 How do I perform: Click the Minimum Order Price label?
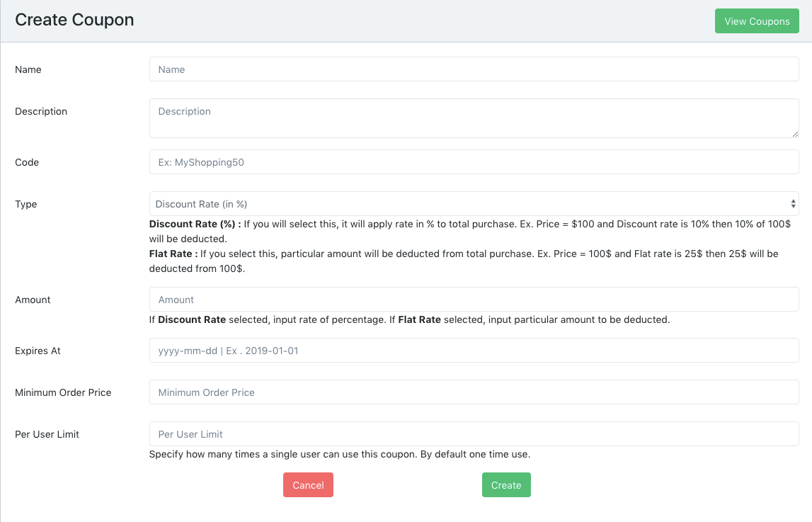(x=63, y=392)
